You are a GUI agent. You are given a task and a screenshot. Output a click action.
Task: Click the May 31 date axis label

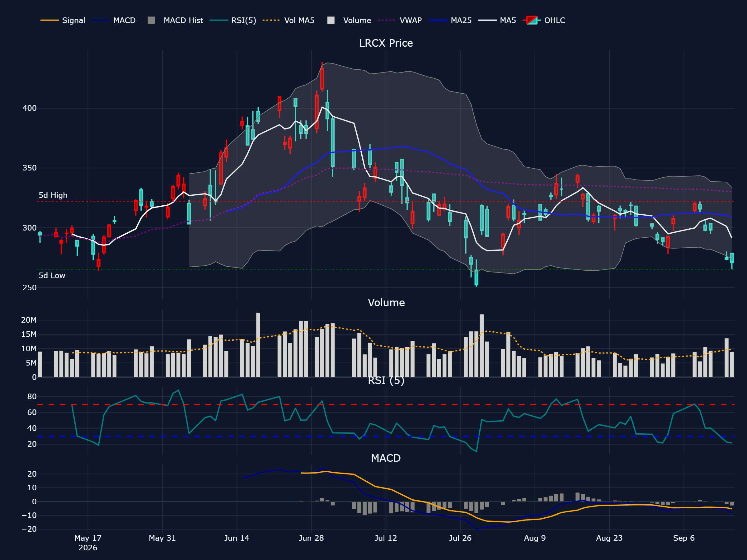162,538
